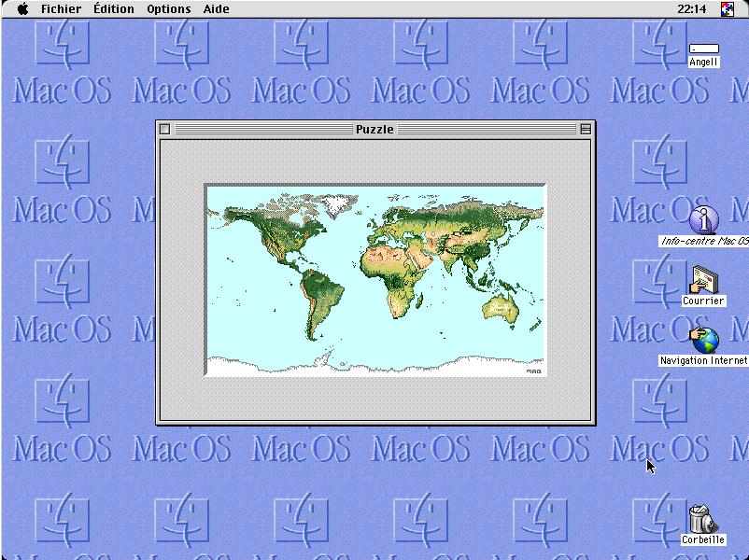
Task: Click the Angell label text
Action: (703, 62)
